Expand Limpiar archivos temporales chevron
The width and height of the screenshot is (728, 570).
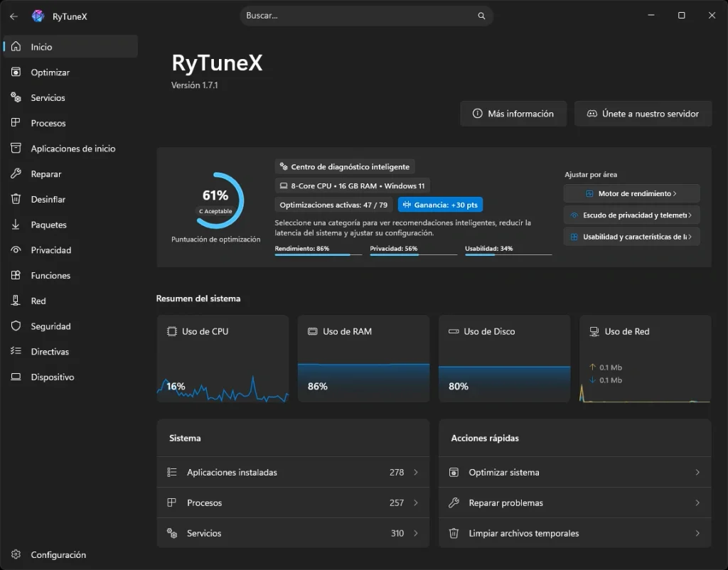point(697,533)
